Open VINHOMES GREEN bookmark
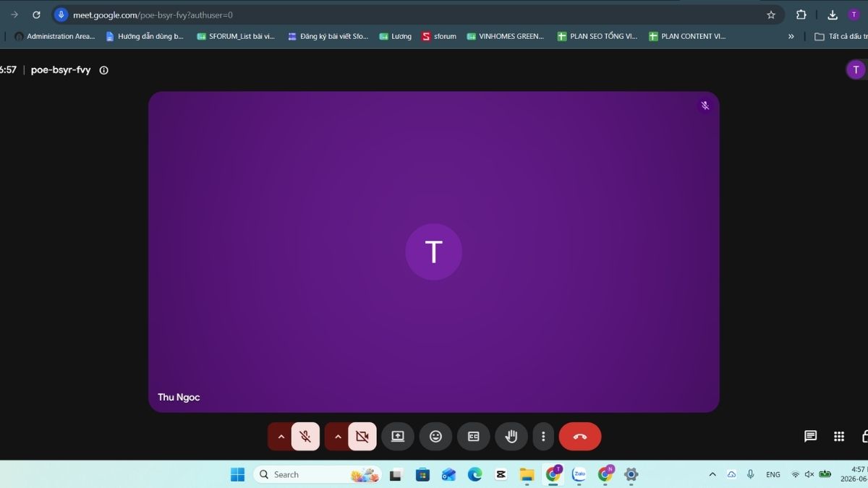 505,36
